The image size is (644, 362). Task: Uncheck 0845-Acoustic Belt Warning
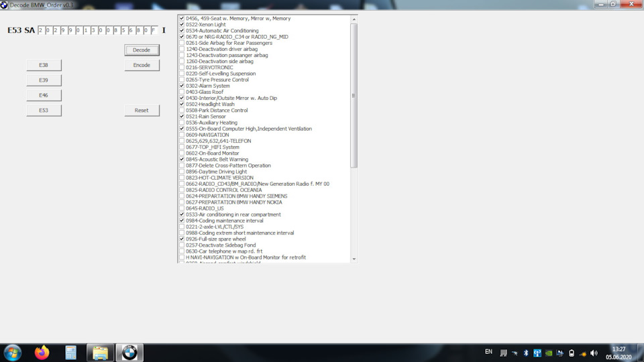click(182, 160)
